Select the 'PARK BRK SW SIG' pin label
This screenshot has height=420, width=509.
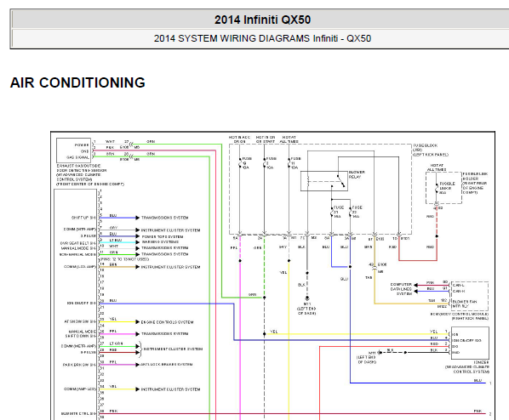[x=79, y=365]
